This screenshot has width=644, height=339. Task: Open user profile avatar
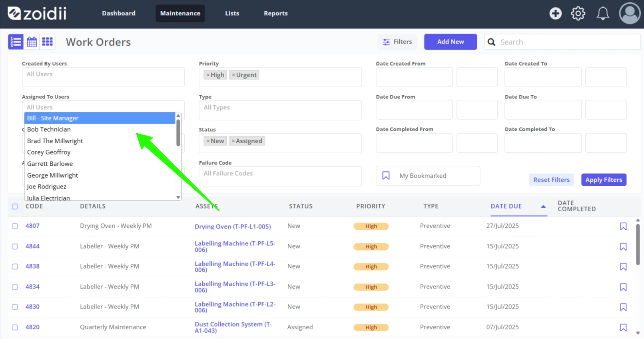pyautogui.click(x=630, y=13)
